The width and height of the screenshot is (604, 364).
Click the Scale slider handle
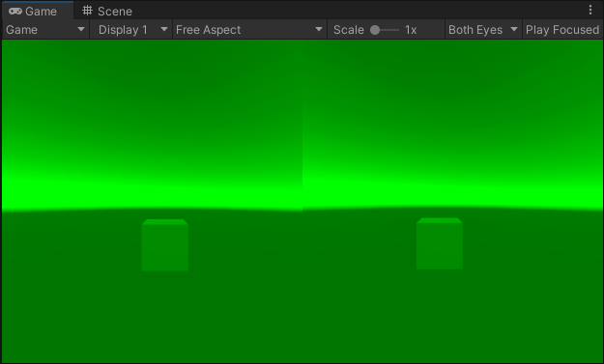(x=375, y=30)
